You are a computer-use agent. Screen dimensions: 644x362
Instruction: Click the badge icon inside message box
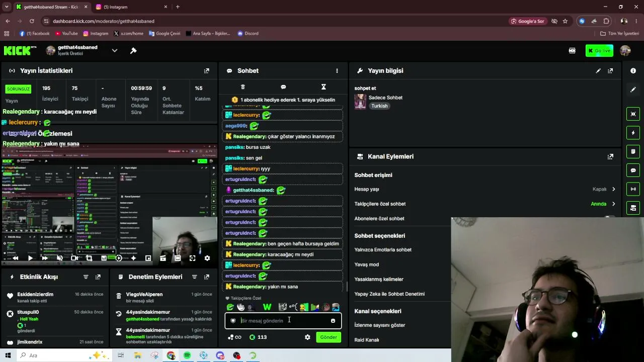[233, 321]
